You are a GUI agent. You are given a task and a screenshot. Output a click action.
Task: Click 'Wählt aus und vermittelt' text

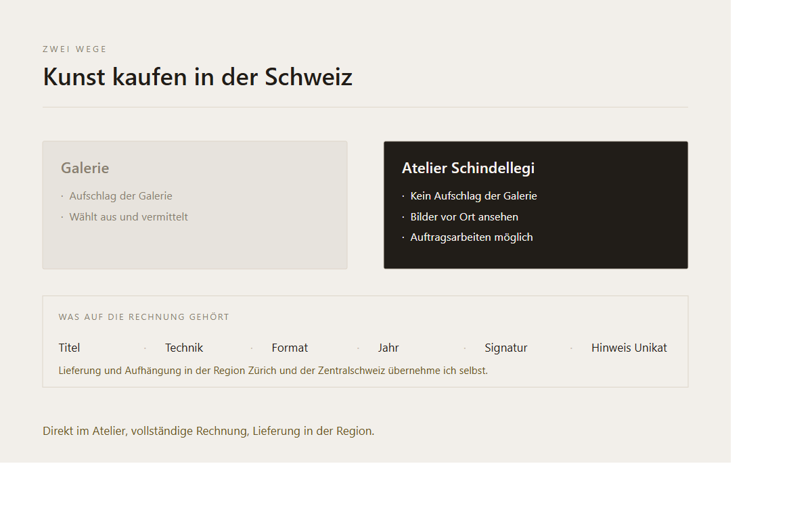(x=129, y=217)
